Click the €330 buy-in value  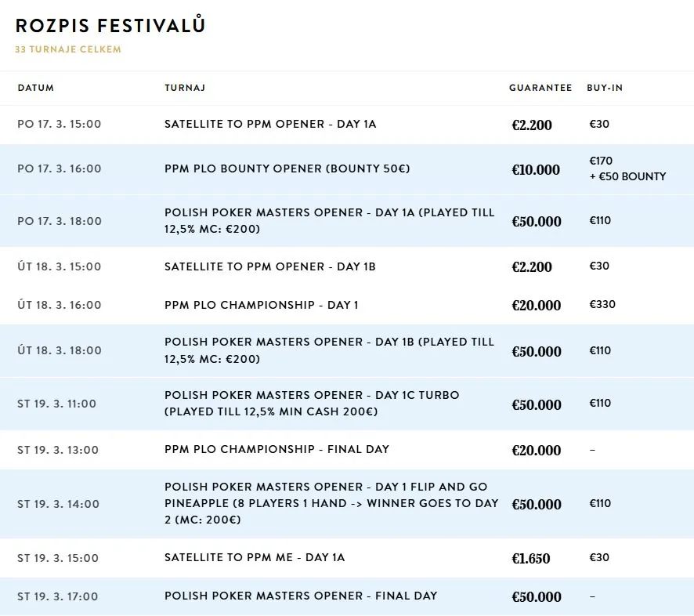click(x=602, y=304)
